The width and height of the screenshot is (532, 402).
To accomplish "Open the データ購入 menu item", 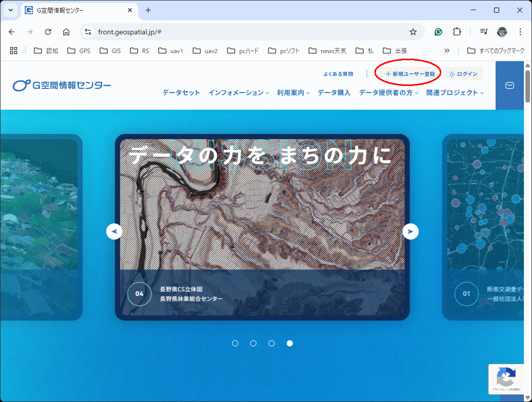I will (334, 93).
